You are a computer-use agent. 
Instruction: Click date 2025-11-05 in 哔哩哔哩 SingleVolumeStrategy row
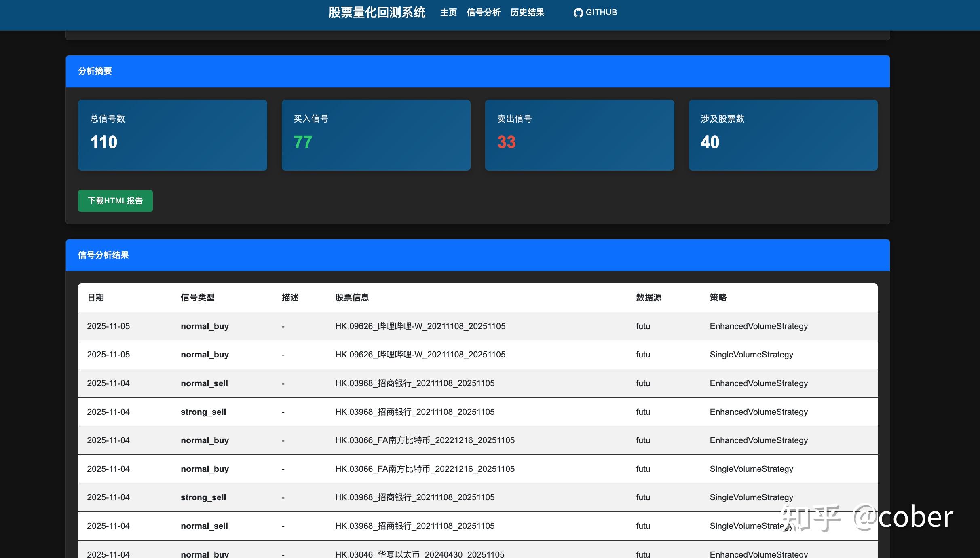(108, 355)
